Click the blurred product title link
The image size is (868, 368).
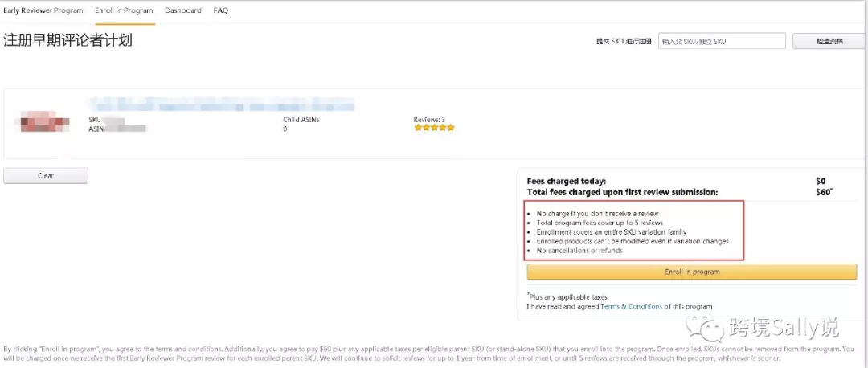[x=221, y=105]
